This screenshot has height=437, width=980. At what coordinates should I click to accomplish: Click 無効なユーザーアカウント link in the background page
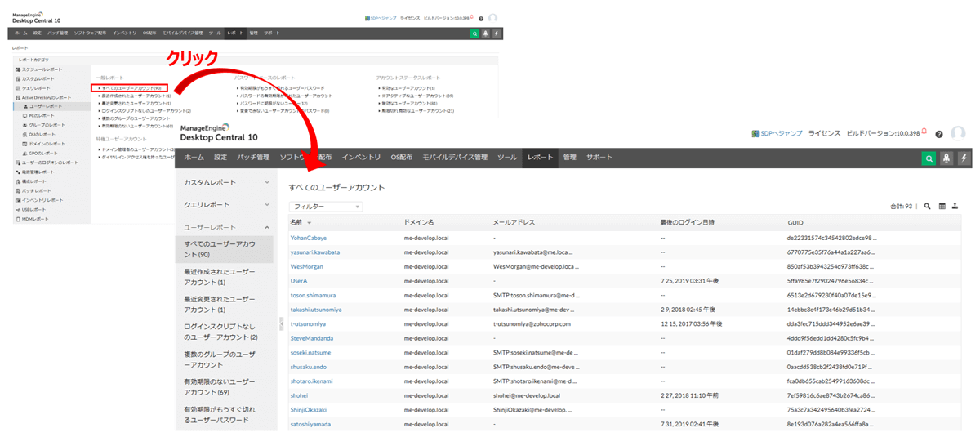pos(408,103)
